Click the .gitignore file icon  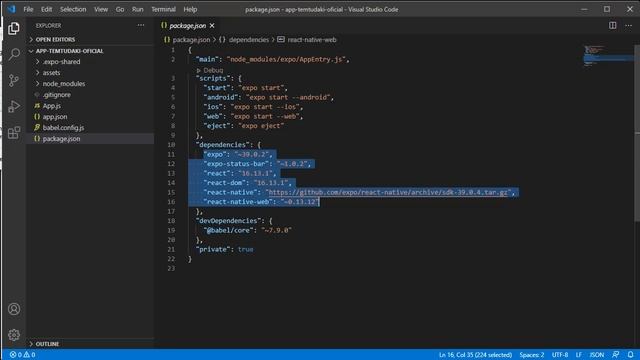pos(37,95)
